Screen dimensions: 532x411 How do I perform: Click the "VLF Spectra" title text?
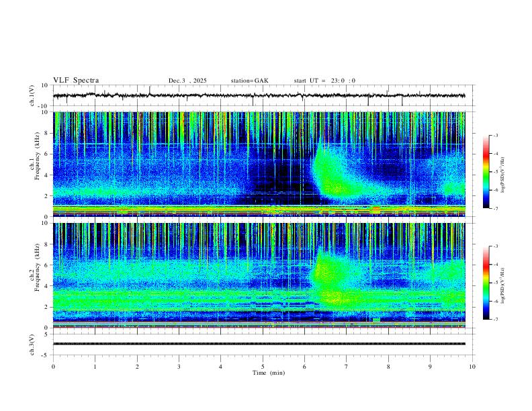(76, 81)
